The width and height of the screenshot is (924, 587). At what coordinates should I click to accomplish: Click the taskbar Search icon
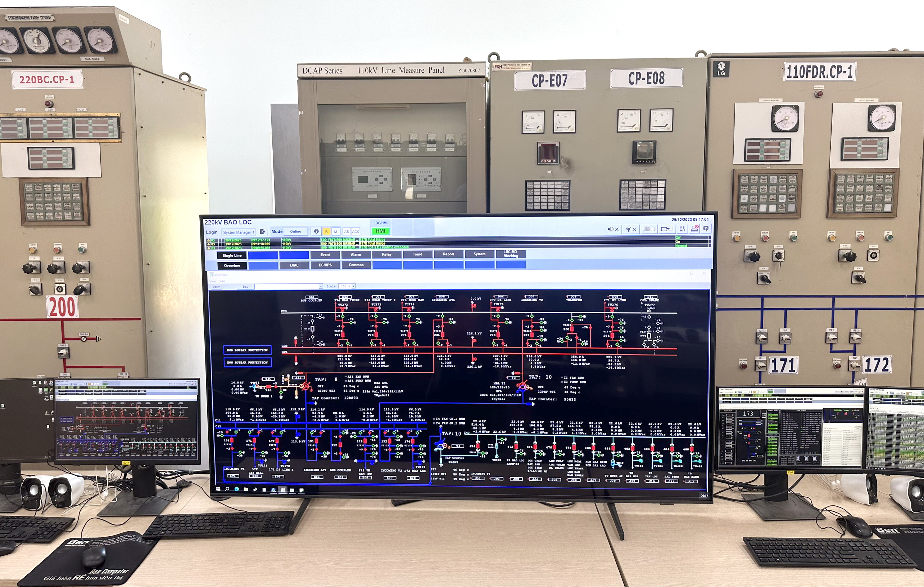pyautogui.click(x=227, y=489)
